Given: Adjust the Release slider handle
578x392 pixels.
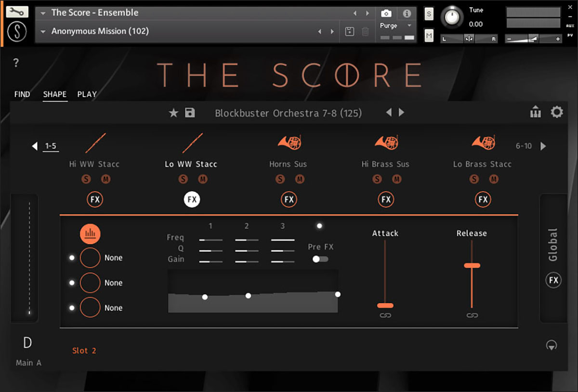Looking at the screenshot, I should click(x=472, y=265).
